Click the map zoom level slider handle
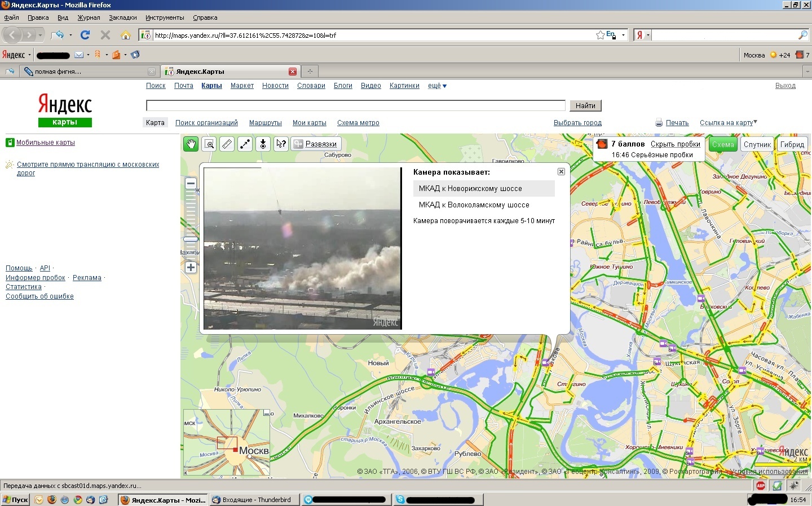 [x=191, y=239]
